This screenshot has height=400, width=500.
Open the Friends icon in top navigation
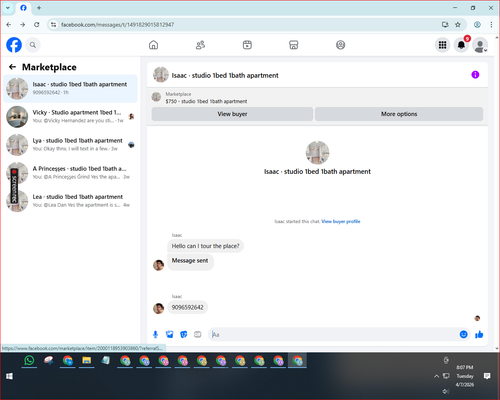[200, 45]
